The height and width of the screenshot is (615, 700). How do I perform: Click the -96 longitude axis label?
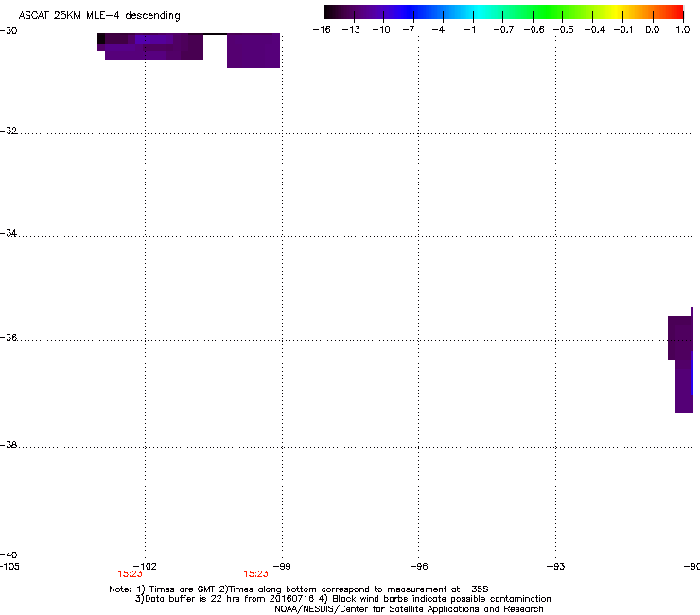pyautogui.click(x=419, y=567)
